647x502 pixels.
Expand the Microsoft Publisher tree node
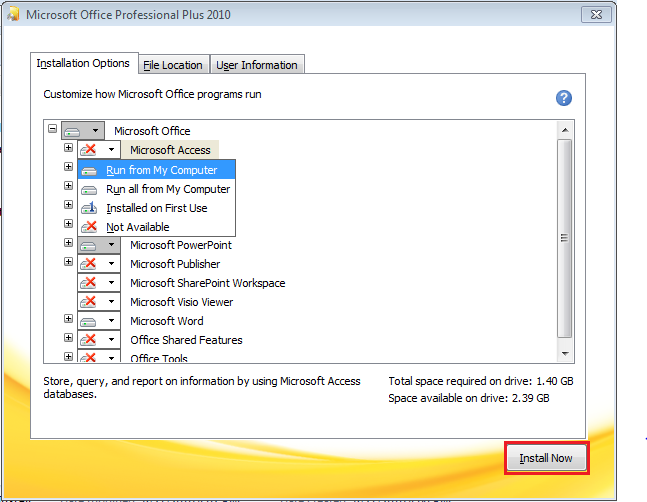click(68, 262)
